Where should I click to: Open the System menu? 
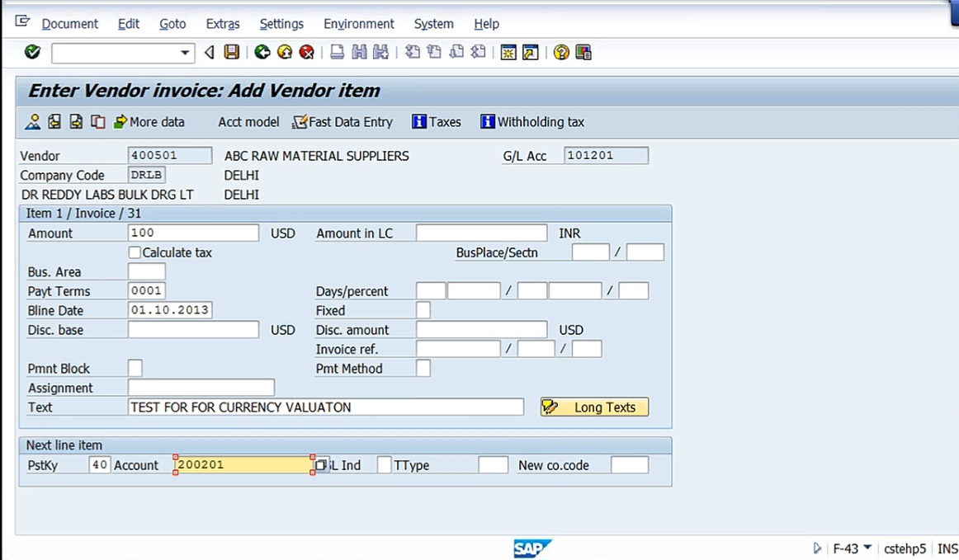433,24
